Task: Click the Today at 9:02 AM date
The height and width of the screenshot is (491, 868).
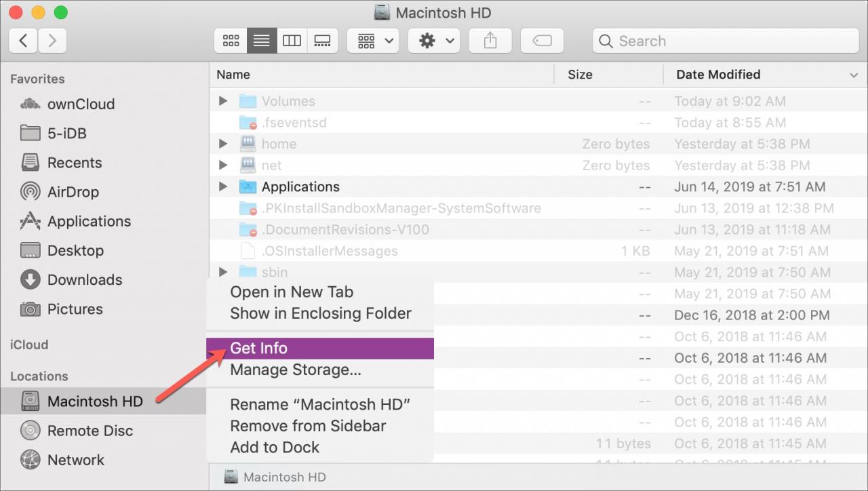Action: (x=730, y=101)
